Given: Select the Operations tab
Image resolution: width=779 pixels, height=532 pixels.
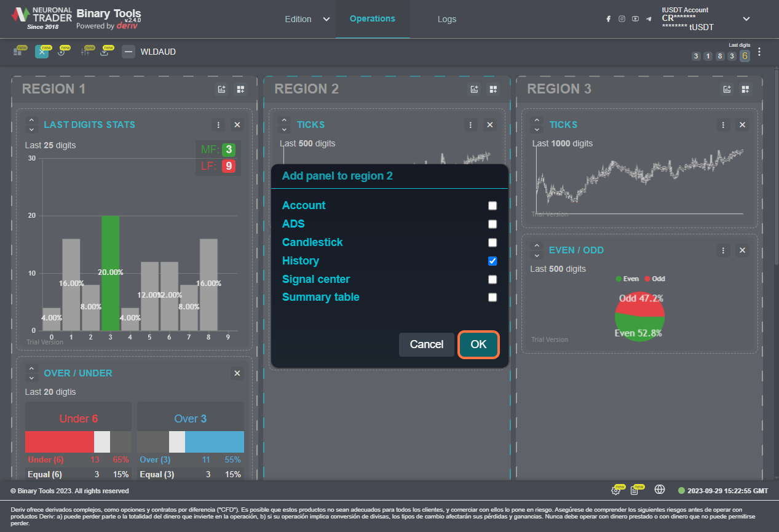Looking at the screenshot, I should pyautogui.click(x=372, y=19).
